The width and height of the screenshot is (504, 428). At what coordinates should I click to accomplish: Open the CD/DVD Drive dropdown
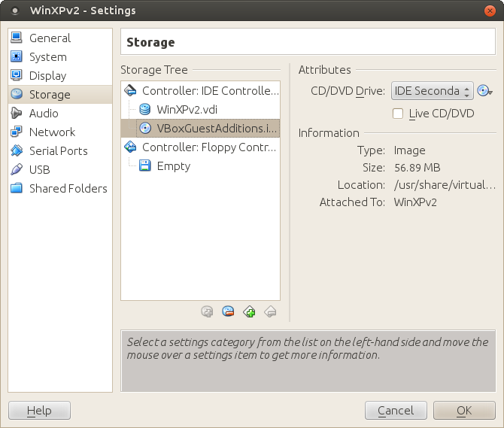432,91
